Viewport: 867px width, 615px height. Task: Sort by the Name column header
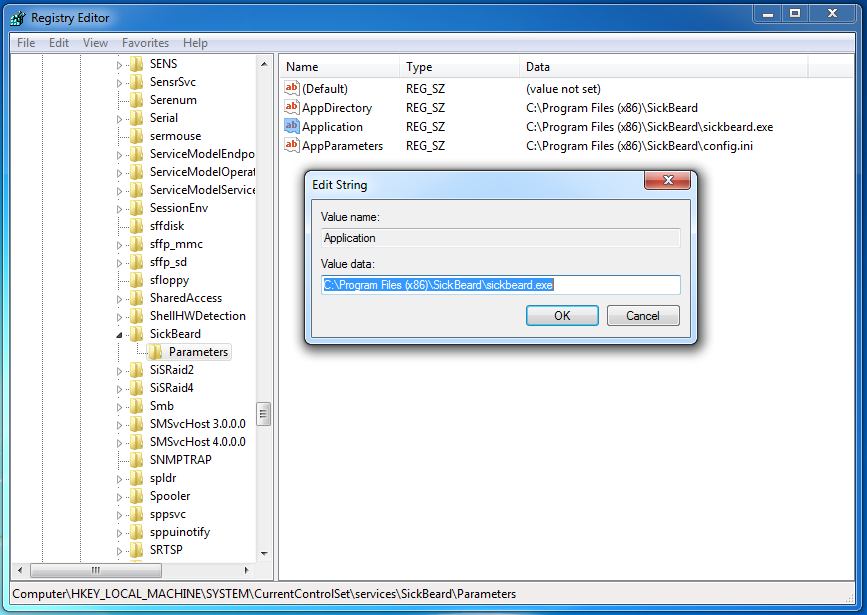click(339, 67)
